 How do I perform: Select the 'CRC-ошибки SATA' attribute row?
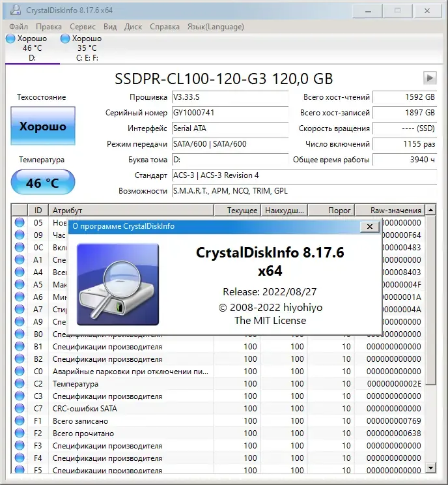tap(218, 408)
